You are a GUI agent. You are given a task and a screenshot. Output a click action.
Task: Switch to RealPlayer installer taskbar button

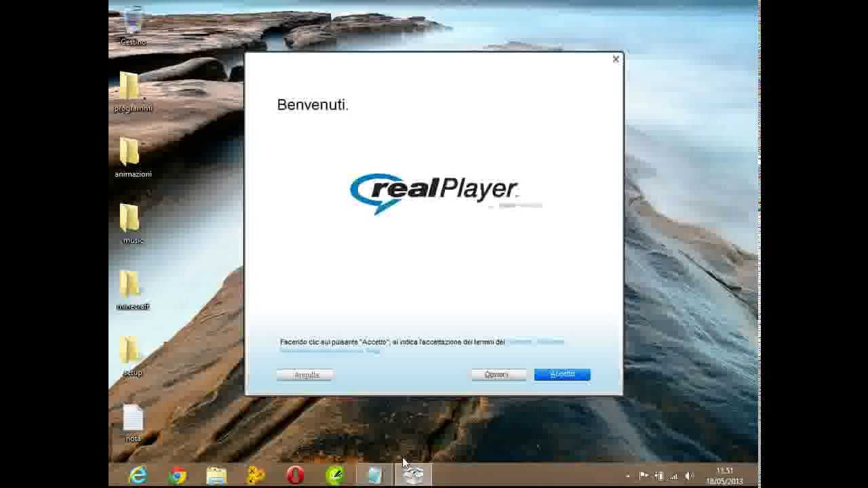tap(414, 476)
